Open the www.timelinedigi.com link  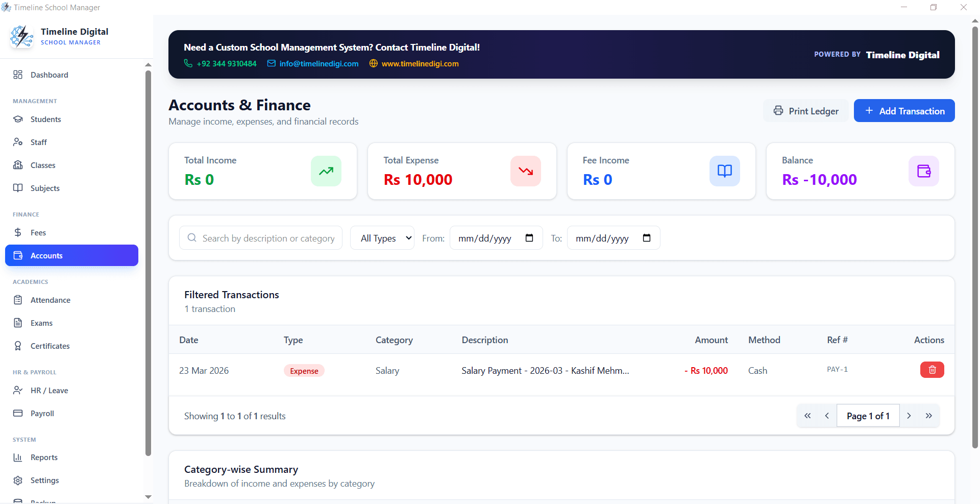point(420,63)
